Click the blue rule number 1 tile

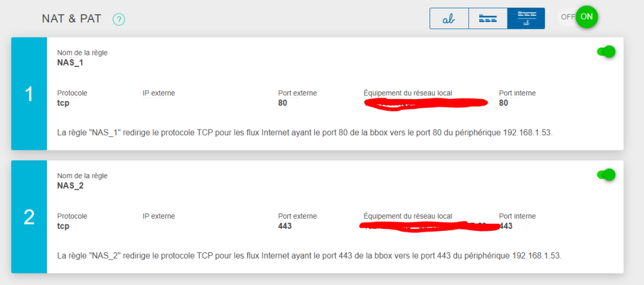click(29, 94)
